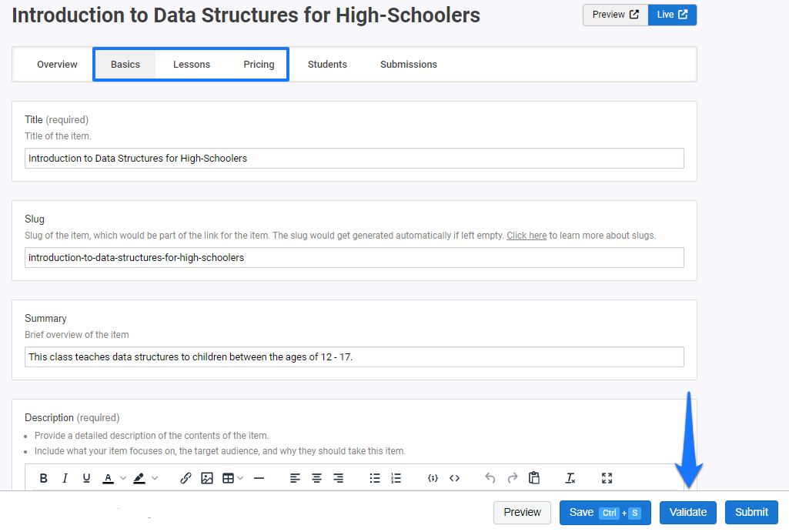Screen dimensions: 789x532
Task: Apply text color with the A icon
Action: click(x=108, y=478)
